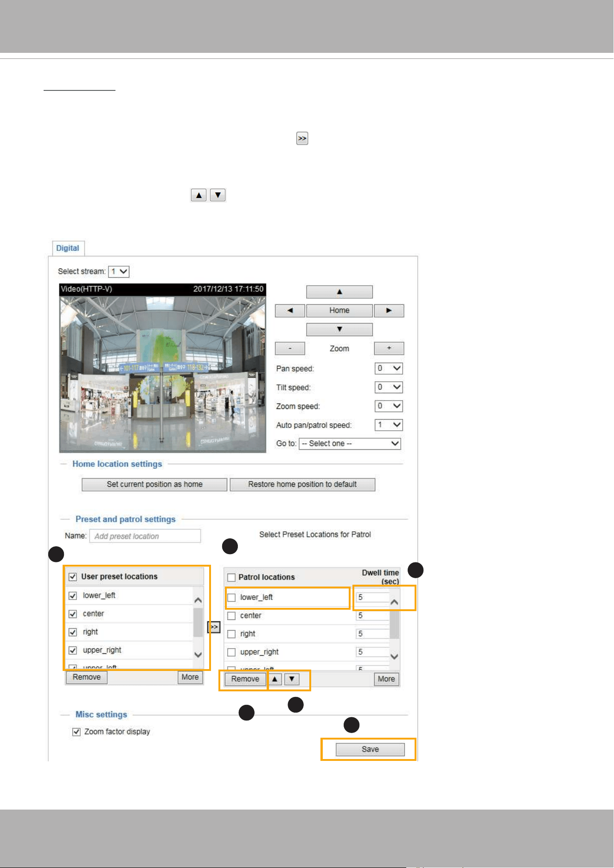Open the Tilt speed dropdown
Screen dimensions: 614x868
pos(389,387)
